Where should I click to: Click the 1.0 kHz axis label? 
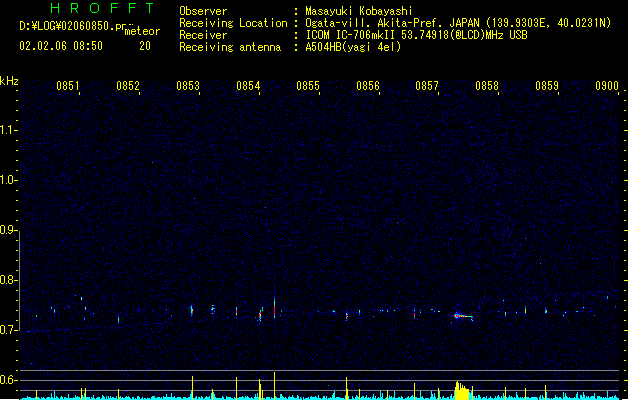(x=9, y=180)
